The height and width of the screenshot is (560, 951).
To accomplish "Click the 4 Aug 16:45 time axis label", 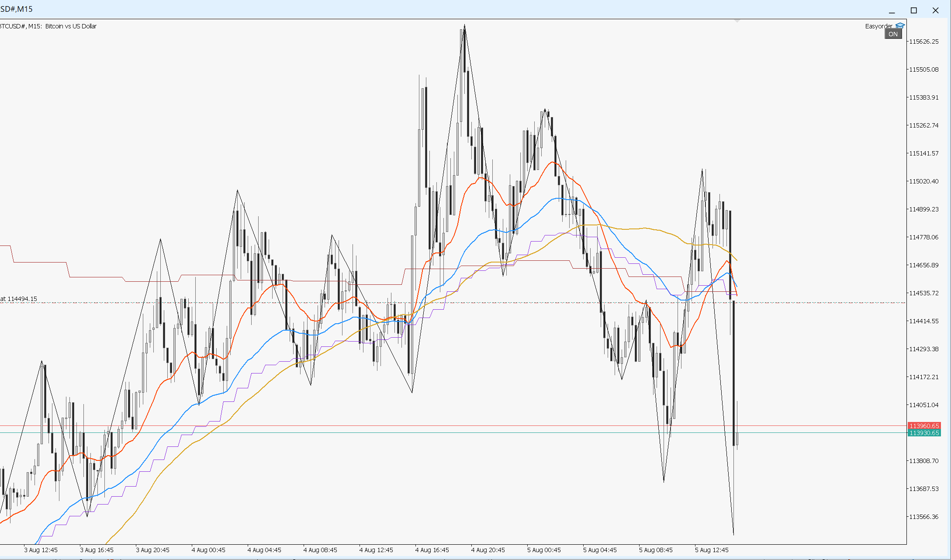I will (432, 550).
